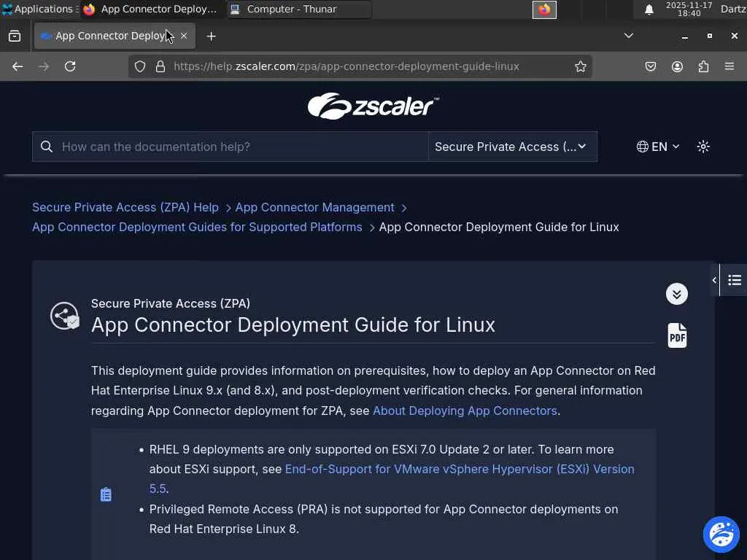Click the panel clock showing 18:40

click(689, 9)
